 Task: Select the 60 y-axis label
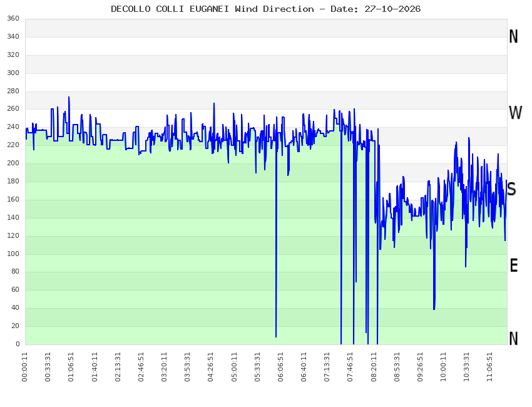(15, 289)
